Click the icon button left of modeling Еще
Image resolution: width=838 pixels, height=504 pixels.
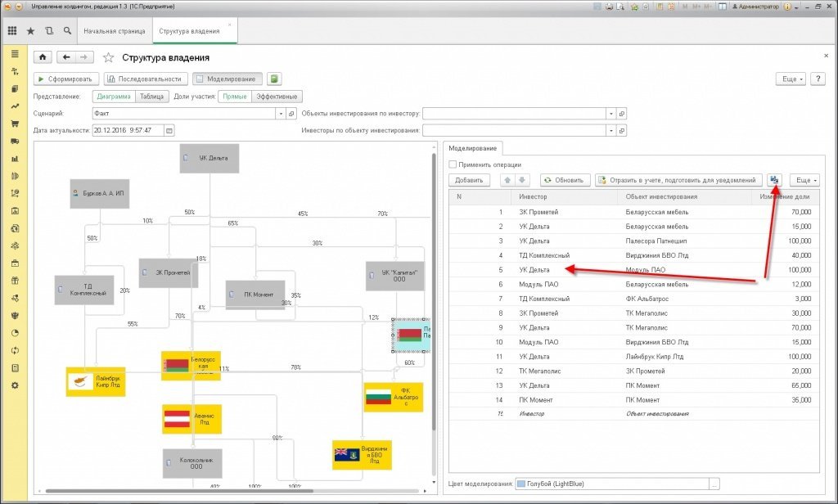774,181
